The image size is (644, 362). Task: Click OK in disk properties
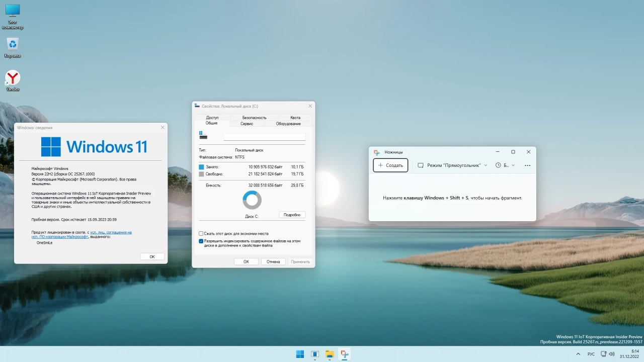click(x=246, y=261)
